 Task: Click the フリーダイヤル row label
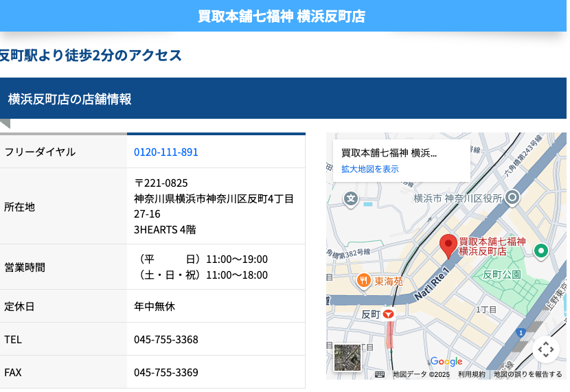tap(40, 152)
